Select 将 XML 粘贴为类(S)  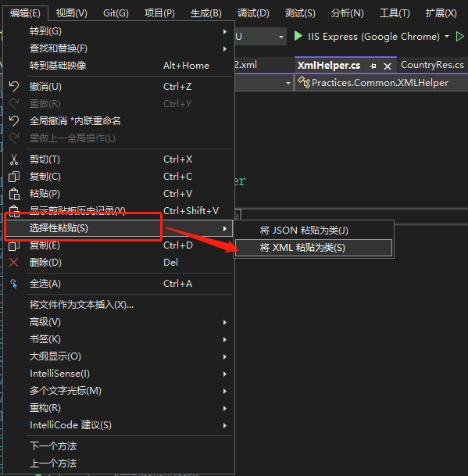(313, 248)
